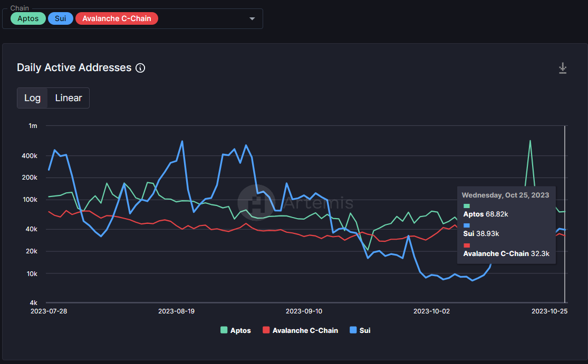This screenshot has width=588, height=364.
Task: Select the Avalanche C-Chain chip
Action: 117,18
